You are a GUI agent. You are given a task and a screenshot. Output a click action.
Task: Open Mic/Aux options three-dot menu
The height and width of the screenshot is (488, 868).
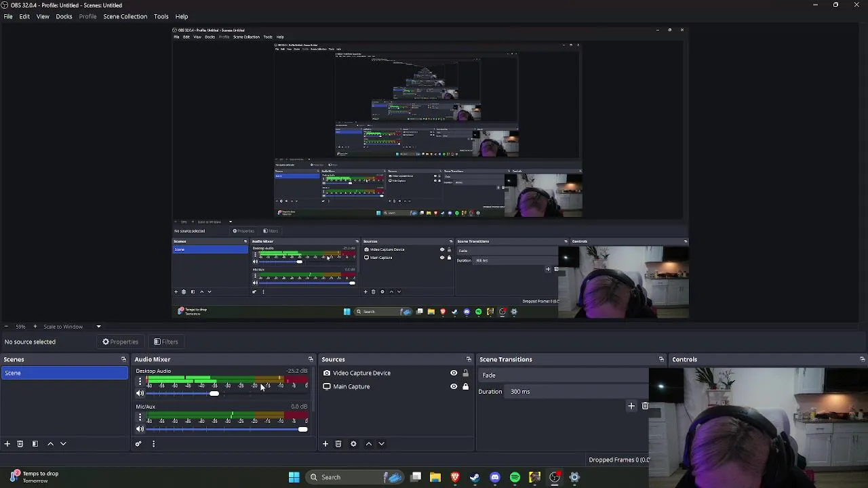140,417
